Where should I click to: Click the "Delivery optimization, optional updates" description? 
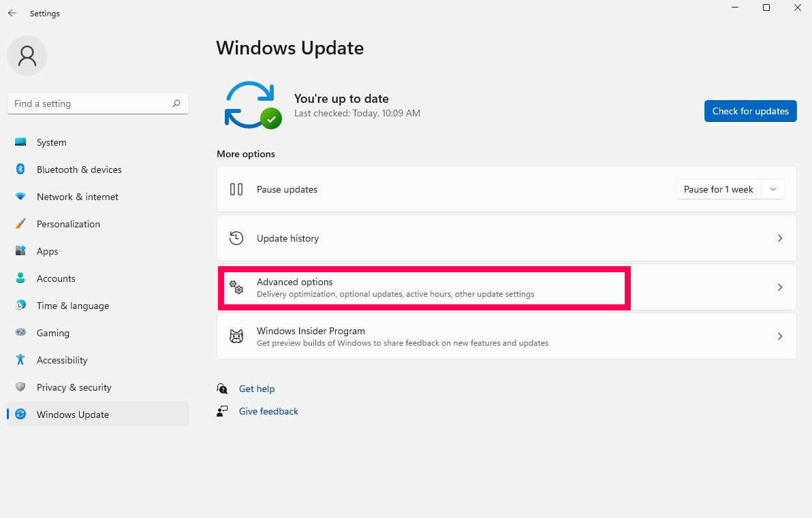coord(396,294)
